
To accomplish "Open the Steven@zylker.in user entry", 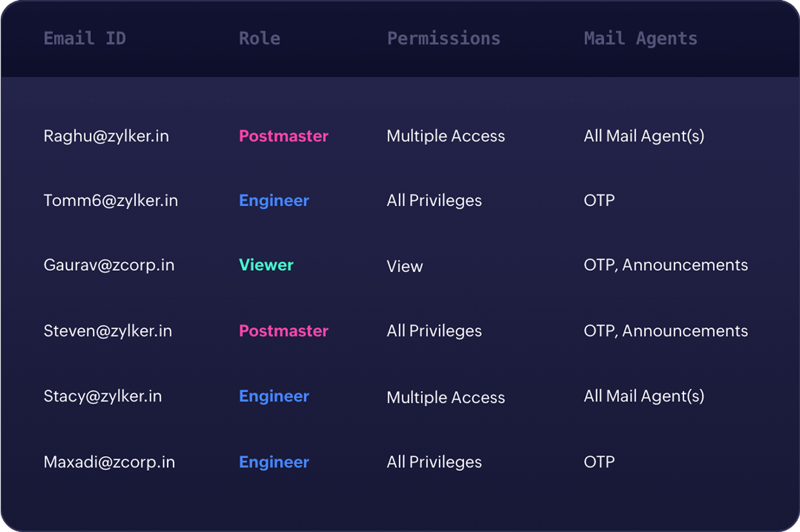I will coord(108,331).
